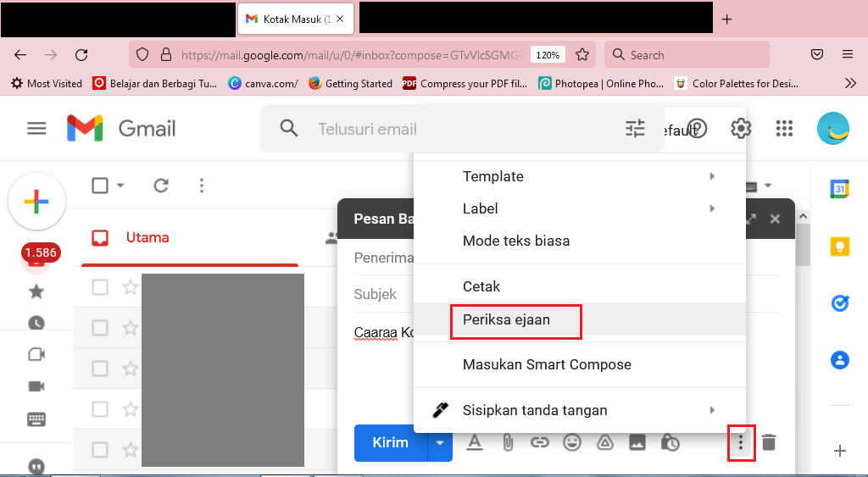
Task: Open the Google account avatar
Action: (833, 129)
